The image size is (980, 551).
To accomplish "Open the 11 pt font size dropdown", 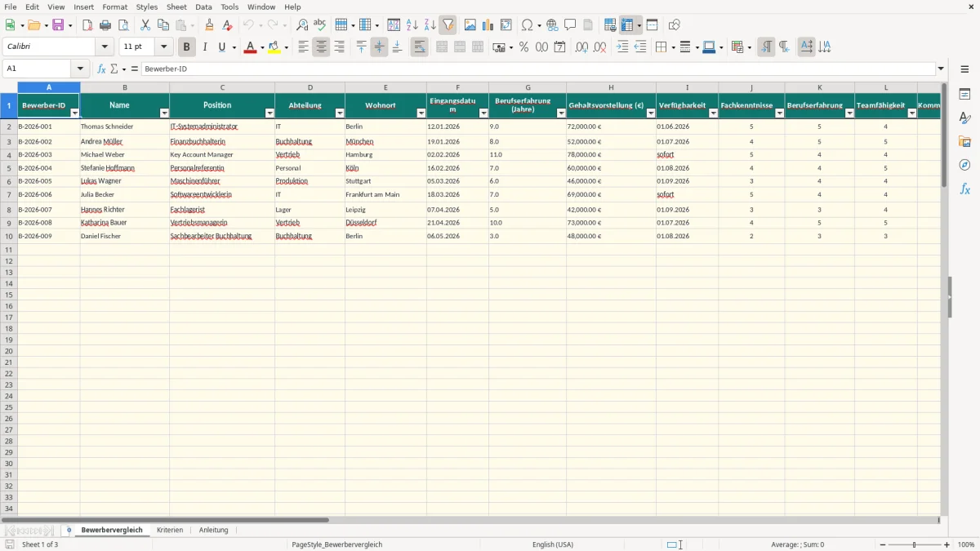I will [x=163, y=47].
